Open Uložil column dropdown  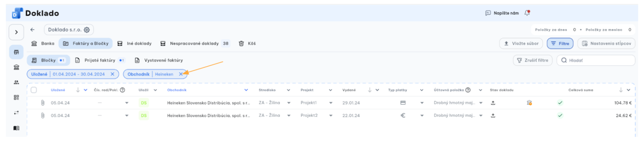click(155, 90)
